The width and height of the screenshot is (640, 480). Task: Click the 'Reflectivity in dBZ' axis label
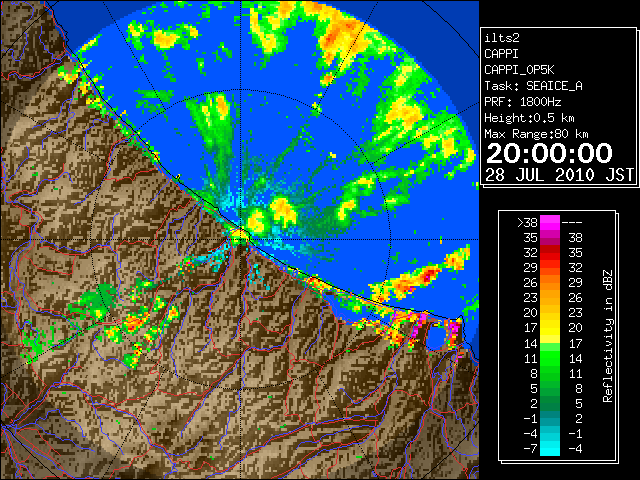(607, 336)
